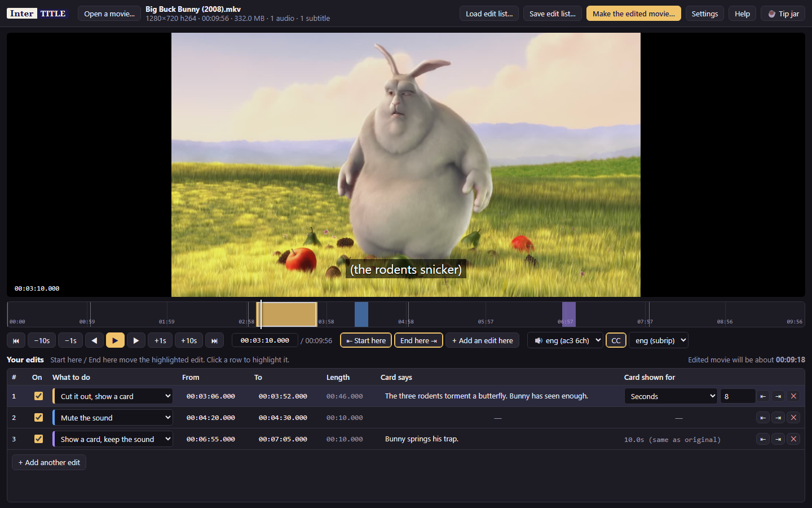
Task: Click the Start here button
Action: click(366, 340)
